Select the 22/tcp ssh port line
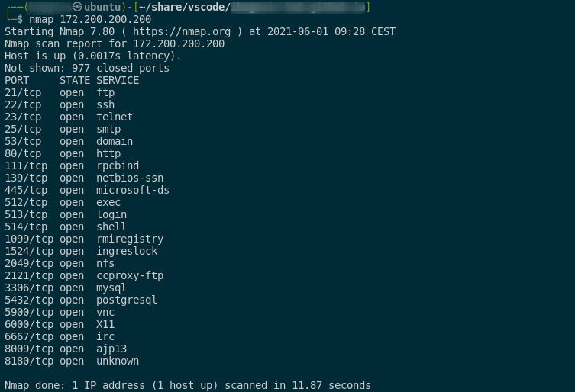Screen dimensions: 575x392 pyautogui.click(x=60, y=104)
